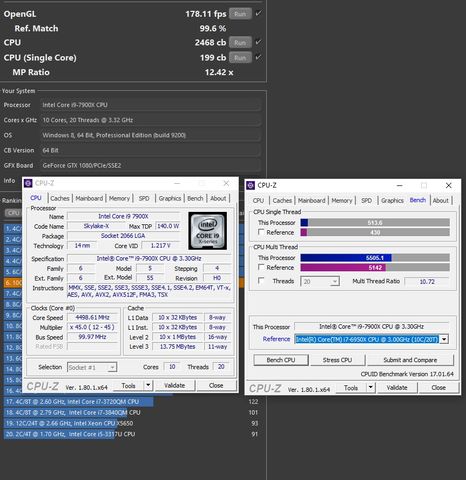The image size is (466, 480).
Task: Select ranking row 20 Intel Core i5-3317U
Action: tap(131, 434)
